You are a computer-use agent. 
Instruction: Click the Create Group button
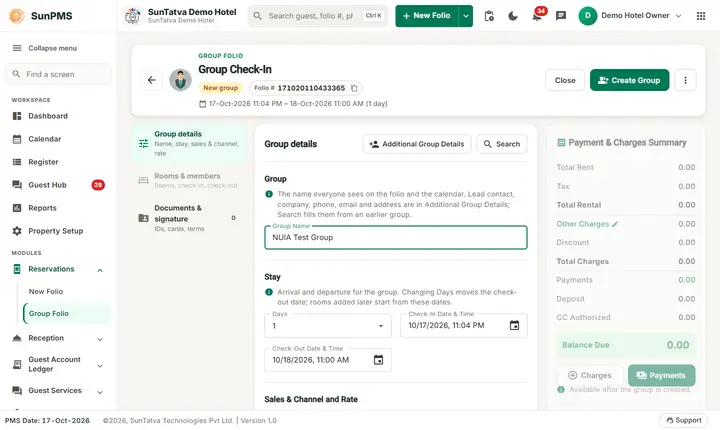pyautogui.click(x=629, y=80)
